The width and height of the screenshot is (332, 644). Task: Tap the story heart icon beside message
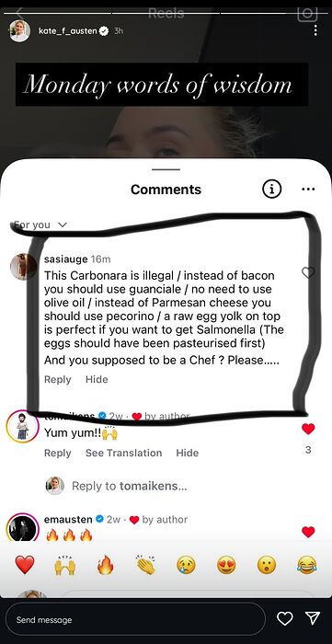pos(285,618)
